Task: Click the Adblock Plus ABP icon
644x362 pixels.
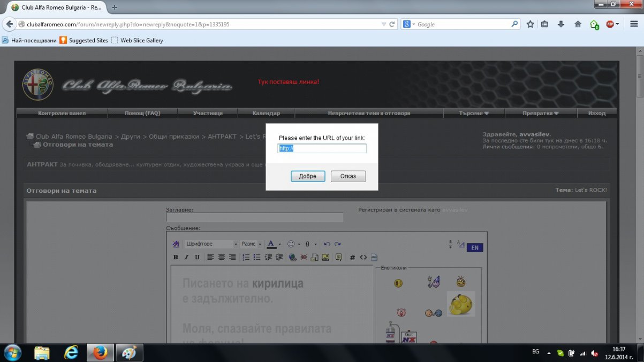Action: (x=610, y=24)
